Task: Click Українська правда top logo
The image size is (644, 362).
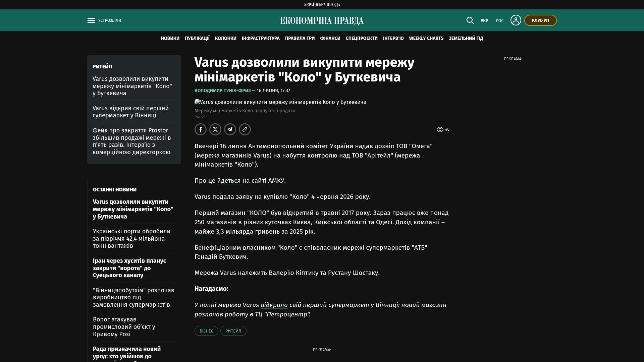Action: click(x=322, y=5)
